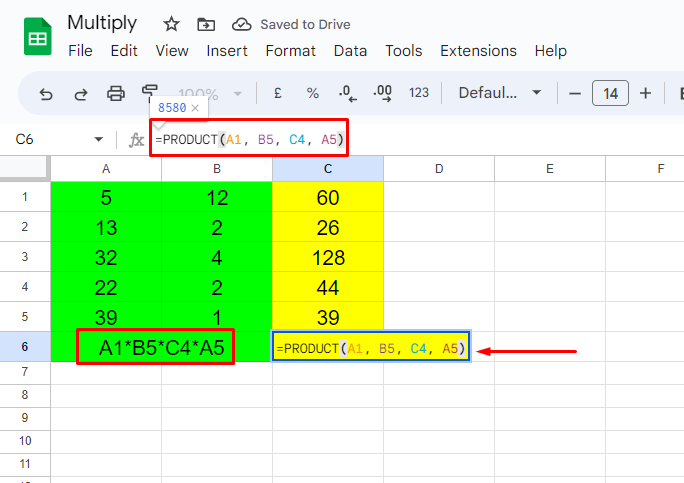Select row 9 header

(25, 418)
